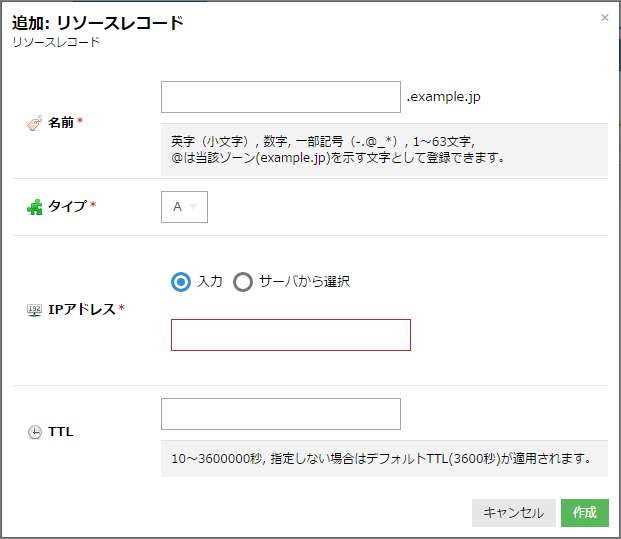Open the タイプ dropdown showing A

(x=184, y=207)
